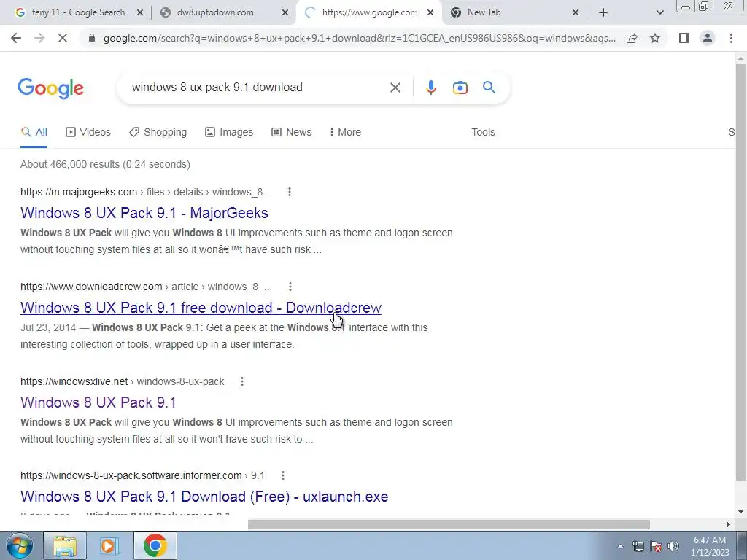This screenshot has height=560, width=747.
Task: Show hidden system tray icons
Action: tap(620, 546)
